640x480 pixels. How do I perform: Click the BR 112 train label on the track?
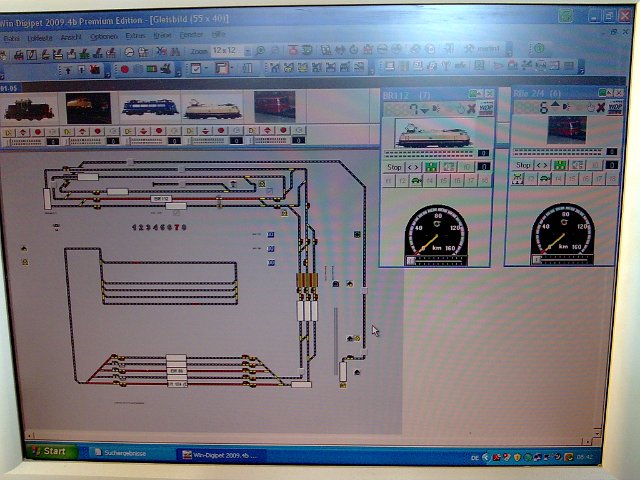[161, 199]
